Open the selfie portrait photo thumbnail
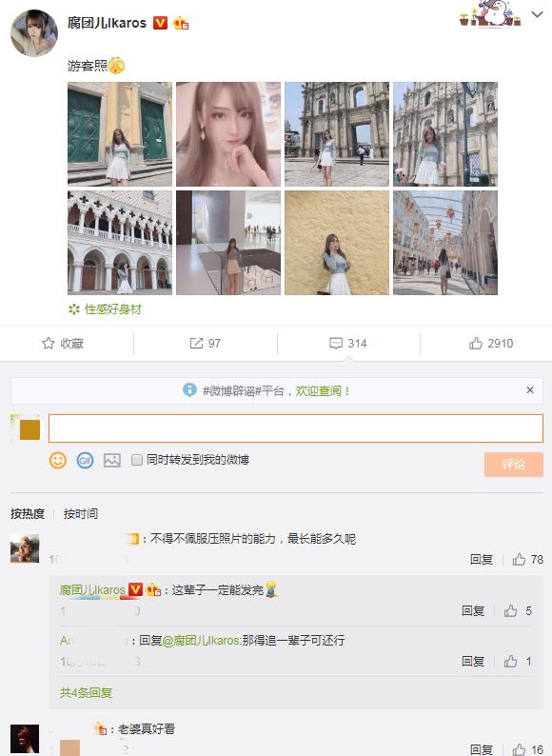Viewport: 552px width, 756px height. click(x=228, y=134)
